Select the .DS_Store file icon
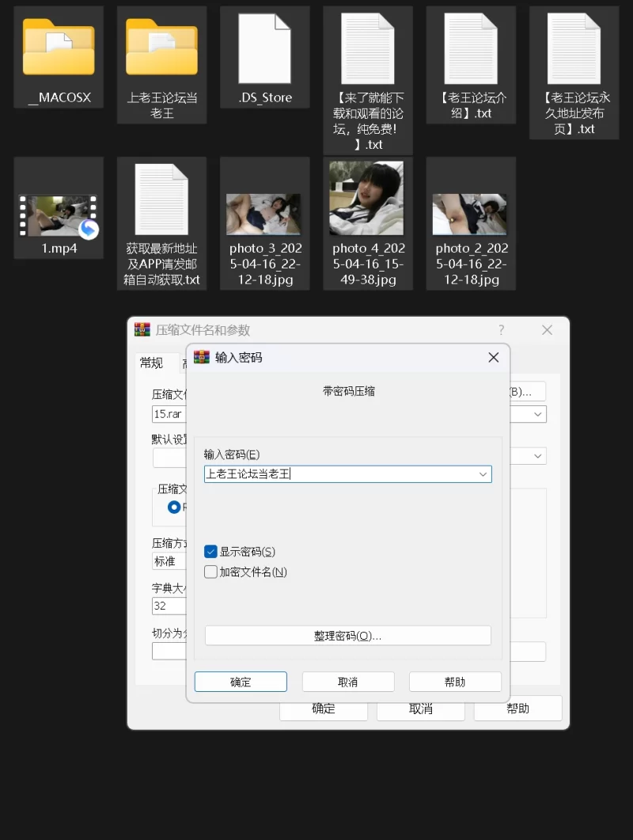The image size is (633, 840). tap(264, 49)
